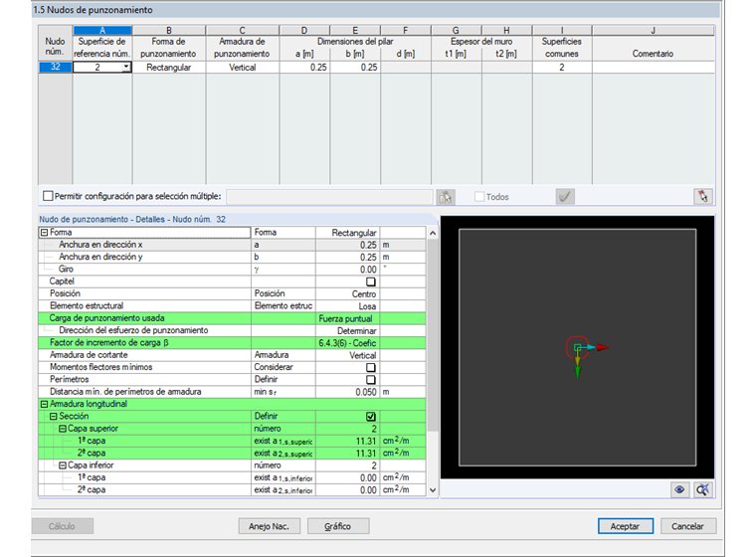Screen dimensions: 756x557
Task: Click 'Anchura en dirección x' value 0.25
Action: tap(347, 245)
